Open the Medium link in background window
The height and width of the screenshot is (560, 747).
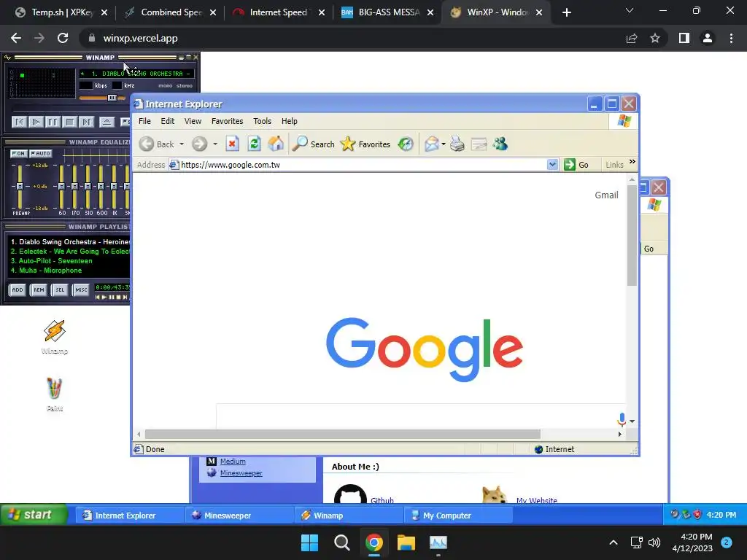point(233,461)
